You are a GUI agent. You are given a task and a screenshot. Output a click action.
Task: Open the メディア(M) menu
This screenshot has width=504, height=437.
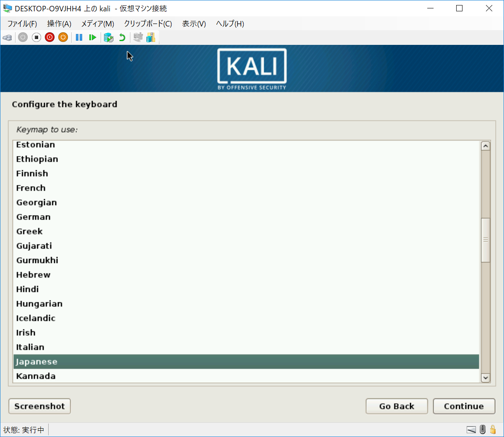pos(97,24)
